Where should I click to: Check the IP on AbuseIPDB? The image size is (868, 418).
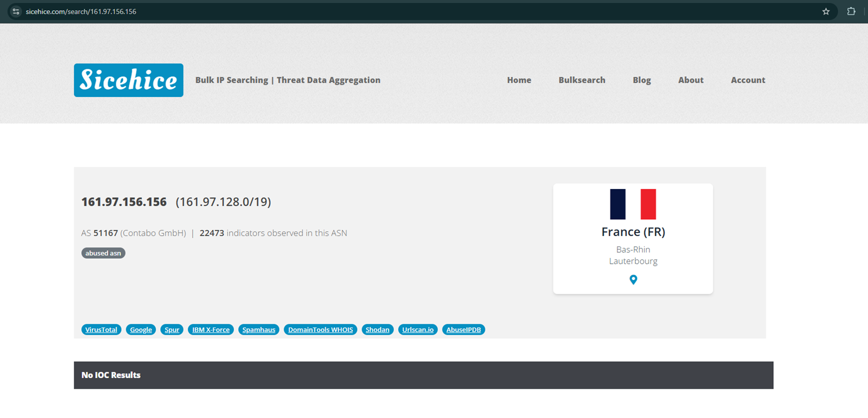(x=464, y=330)
